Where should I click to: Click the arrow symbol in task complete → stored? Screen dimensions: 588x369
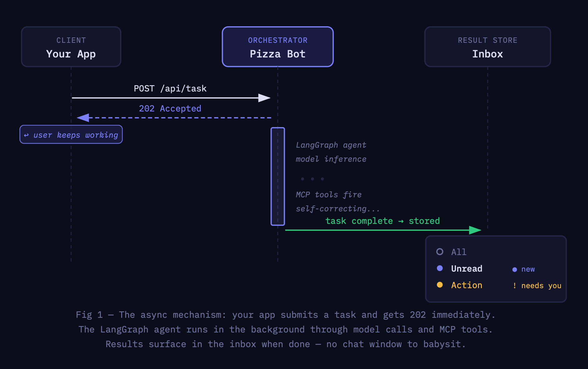pyautogui.click(x=401, y=221)
